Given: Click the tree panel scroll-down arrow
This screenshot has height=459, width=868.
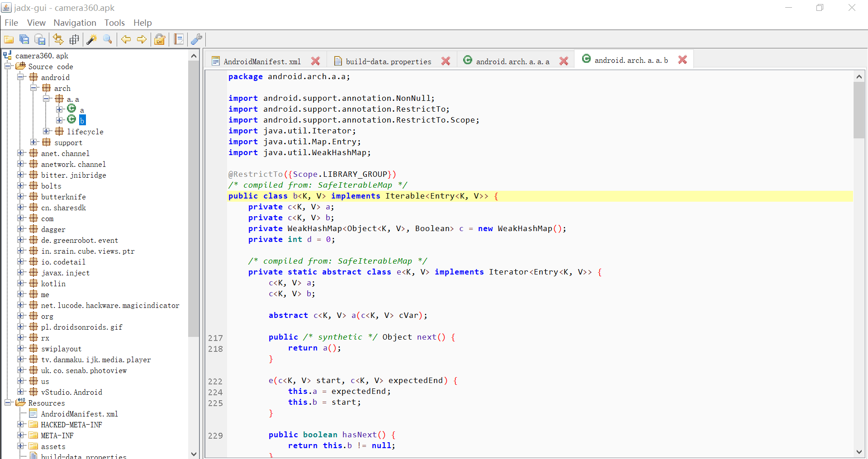Looking at the screenshot, I should (x=194, y=454).
